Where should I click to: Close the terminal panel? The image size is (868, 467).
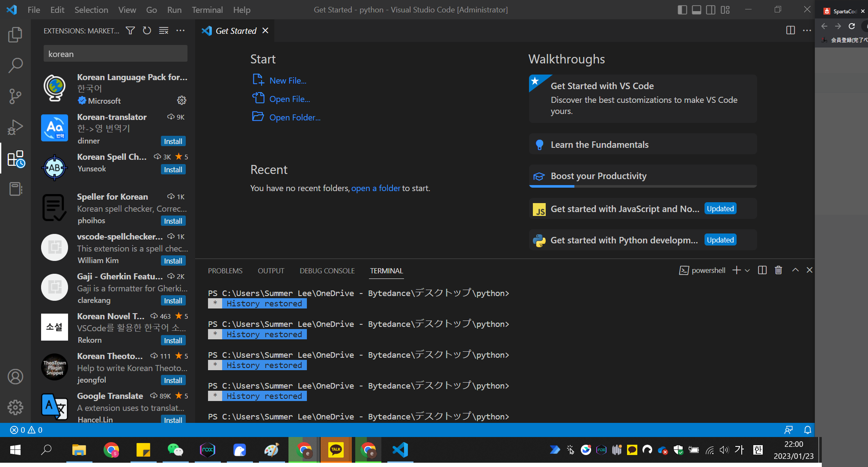coord(809,270)
